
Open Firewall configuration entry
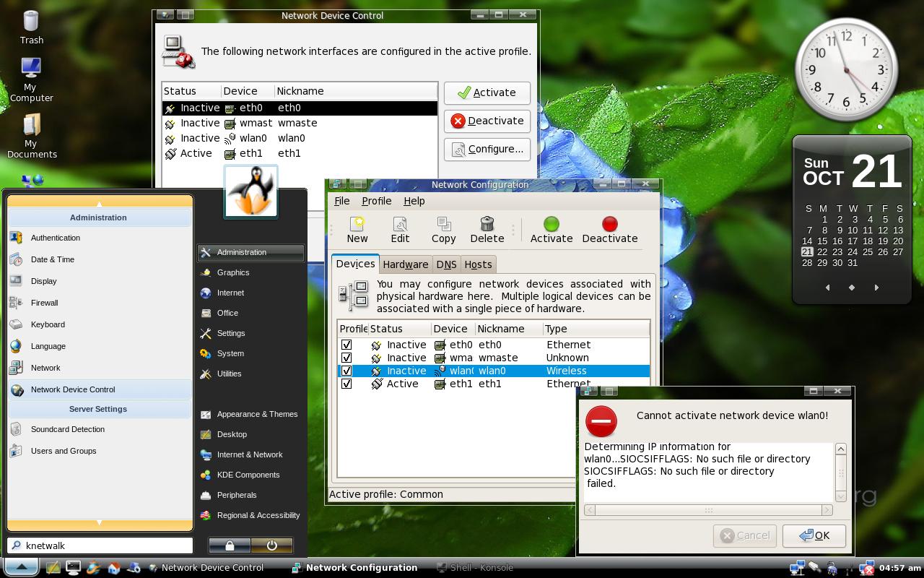point(100,303)
